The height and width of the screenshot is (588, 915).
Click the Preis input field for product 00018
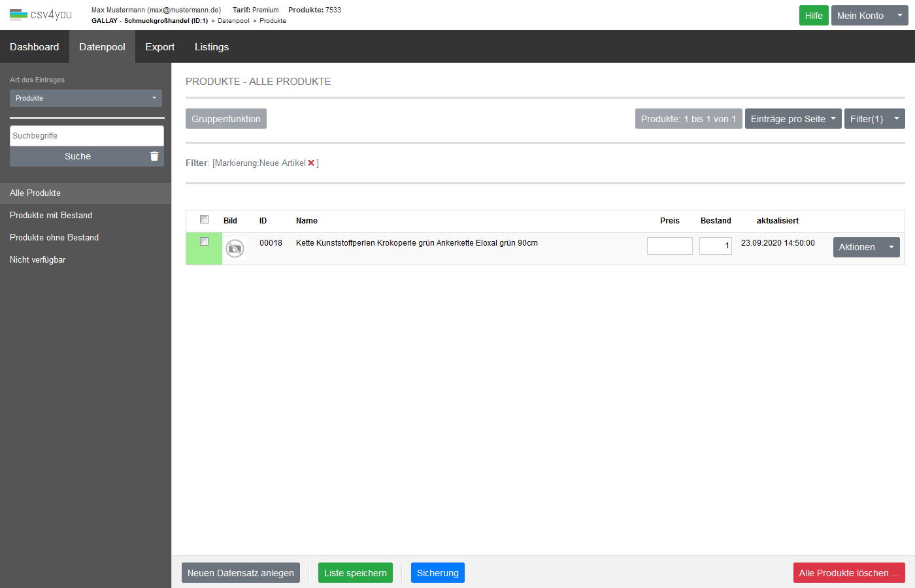(x=669, y=246)
